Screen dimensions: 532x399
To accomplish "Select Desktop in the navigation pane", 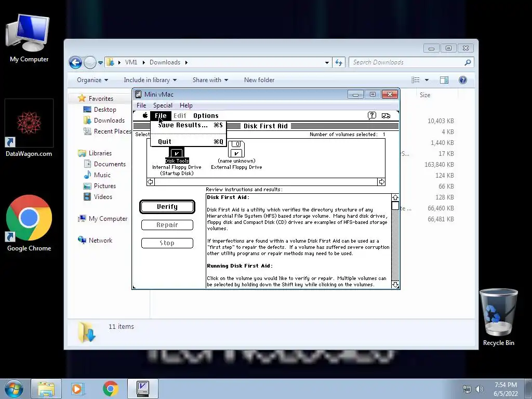I will (x=105, y=110).
